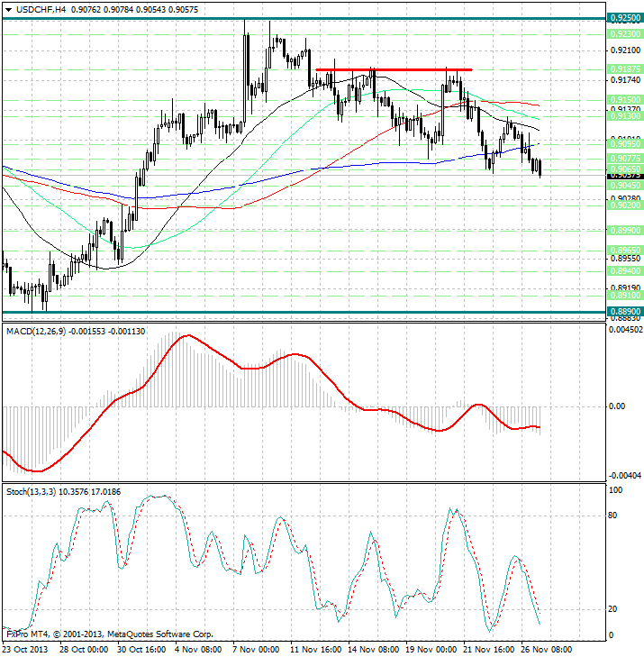
Task: Select the 0.89900 price level label
Action: (x=625, y=231)
